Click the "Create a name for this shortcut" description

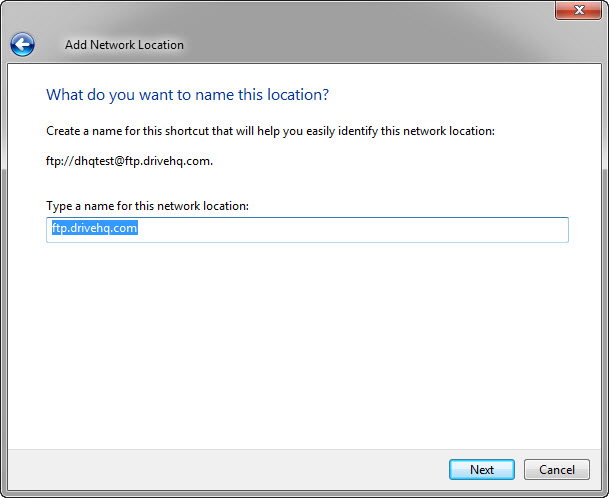click(x=270, y=131)
